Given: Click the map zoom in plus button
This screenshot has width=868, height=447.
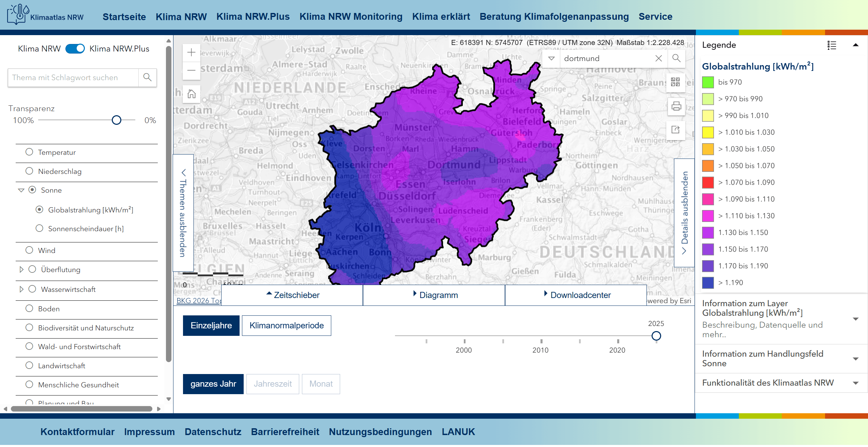Looking at the screenshot, I should [x=191, y=53].
